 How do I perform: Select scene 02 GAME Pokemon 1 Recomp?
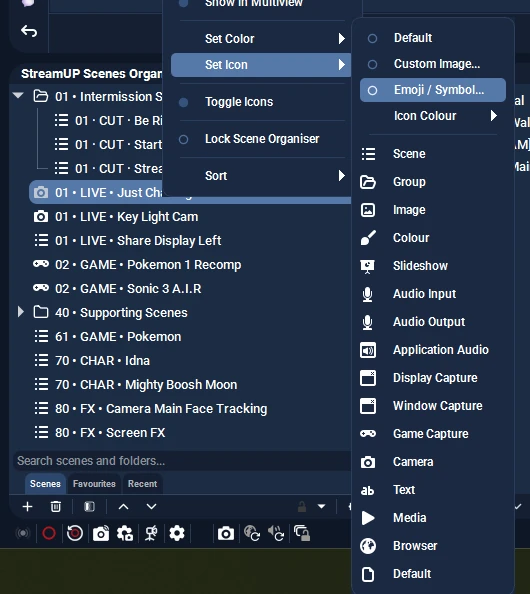pyautogui.click(x=189, y=265)
